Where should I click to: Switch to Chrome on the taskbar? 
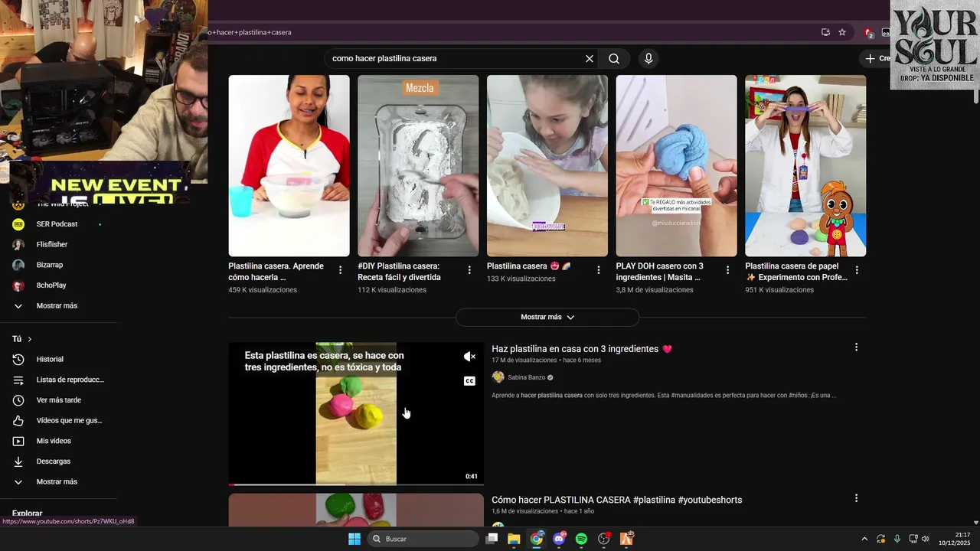pos(537,539)
